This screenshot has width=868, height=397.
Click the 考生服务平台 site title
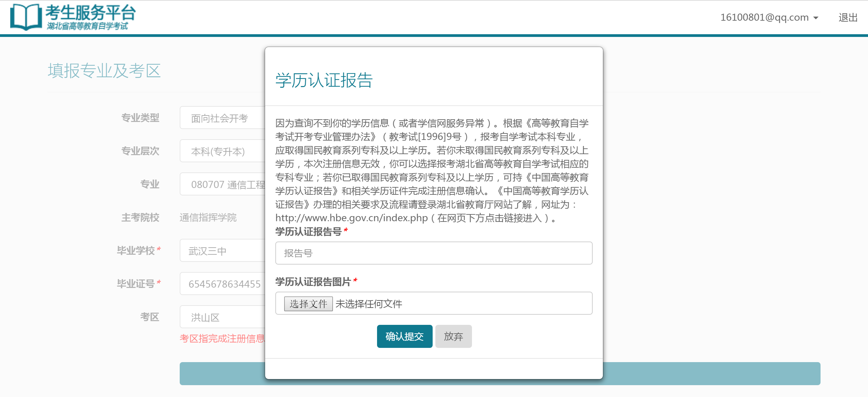click(91, 13)
